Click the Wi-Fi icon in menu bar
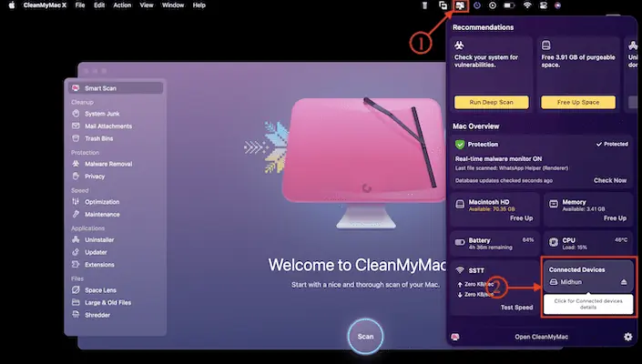The image size is (642, 364). [527, 5]
